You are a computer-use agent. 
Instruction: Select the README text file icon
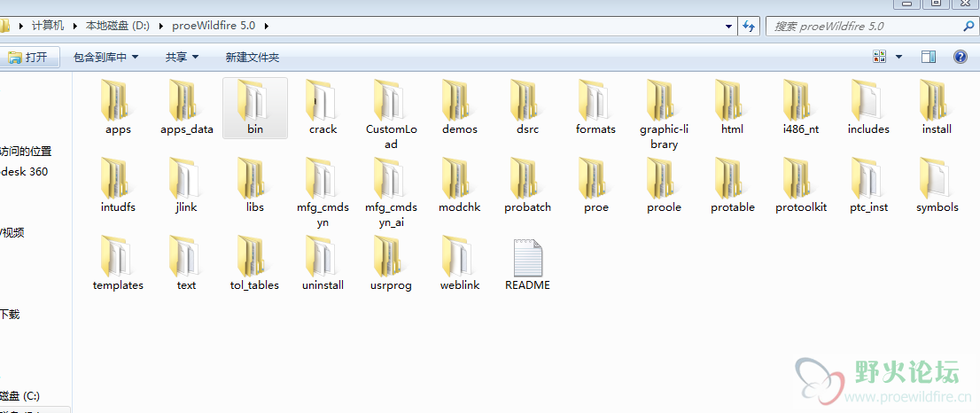[527, 257]
